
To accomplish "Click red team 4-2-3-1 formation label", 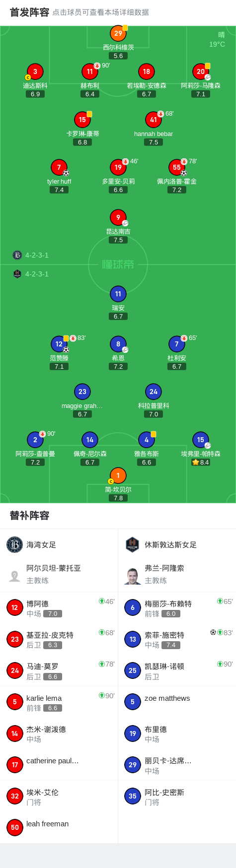I will [x=37, y=255].
